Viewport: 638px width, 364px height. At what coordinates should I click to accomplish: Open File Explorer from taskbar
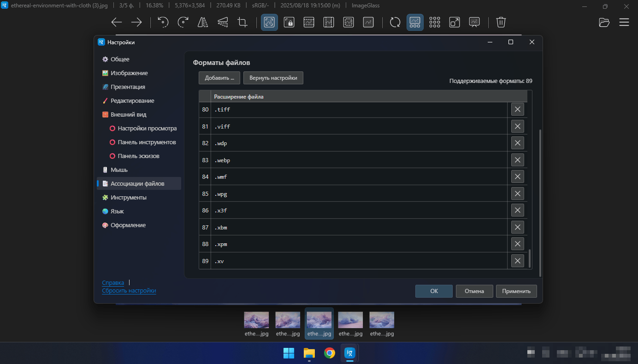click(x=309, y=353)
